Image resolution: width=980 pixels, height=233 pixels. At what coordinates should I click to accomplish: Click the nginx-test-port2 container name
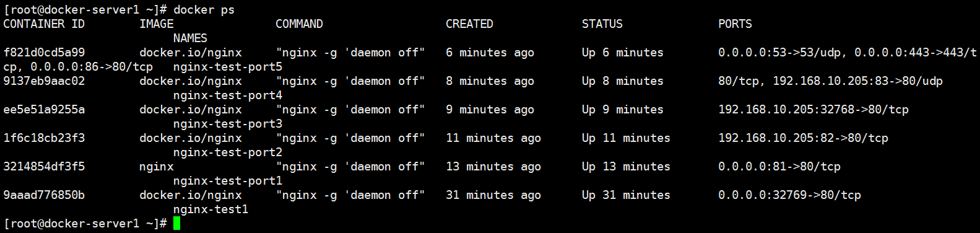228,152
